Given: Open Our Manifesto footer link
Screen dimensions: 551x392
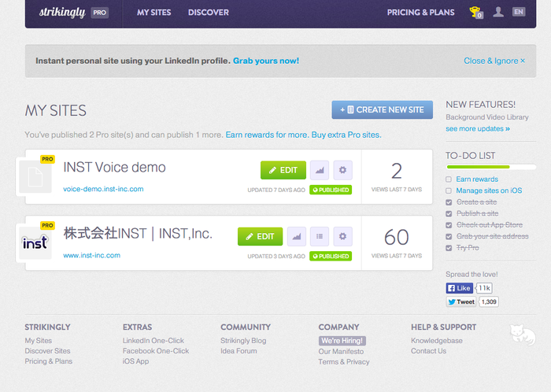Looking at the screenshot, I should click(341, 352).
